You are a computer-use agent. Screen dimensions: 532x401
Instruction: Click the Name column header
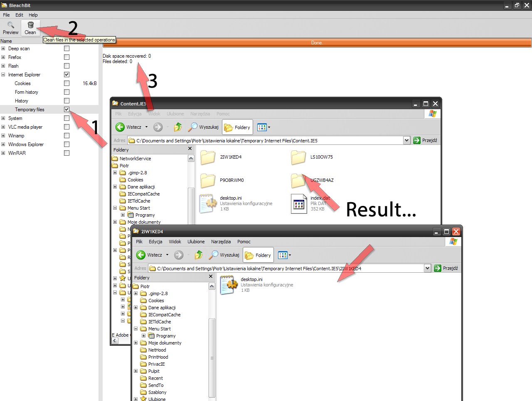pos(6,41)
